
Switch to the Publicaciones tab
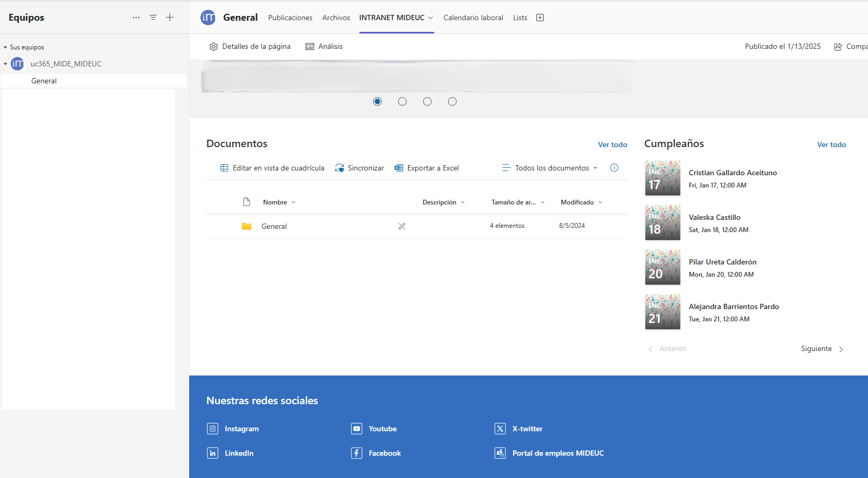[290, 18]
